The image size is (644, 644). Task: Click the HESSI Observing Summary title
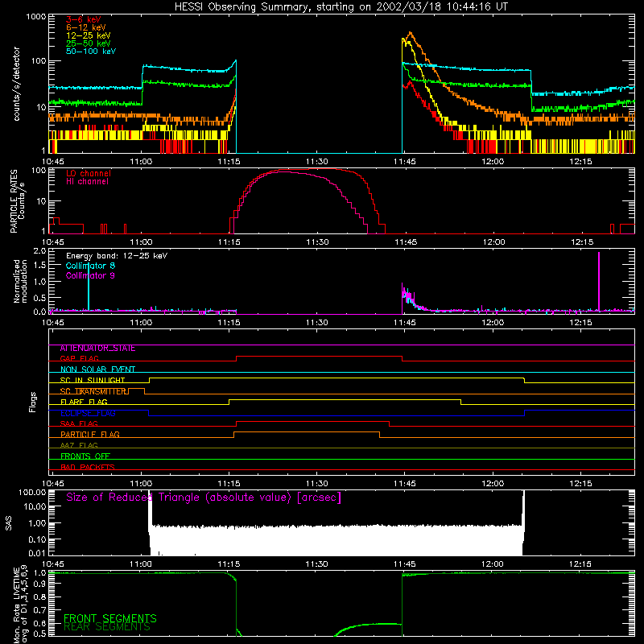coord(341,6)
